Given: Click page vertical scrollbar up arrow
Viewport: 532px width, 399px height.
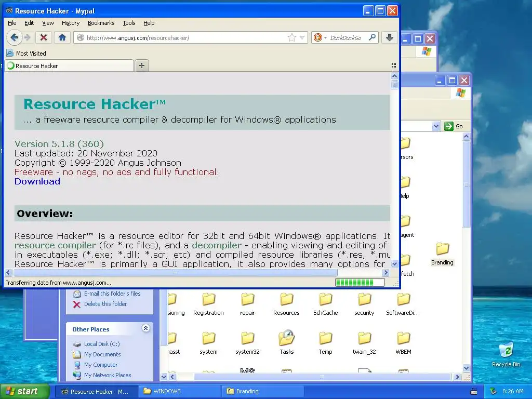Looking at the screenshot, I should click(394, 76).
